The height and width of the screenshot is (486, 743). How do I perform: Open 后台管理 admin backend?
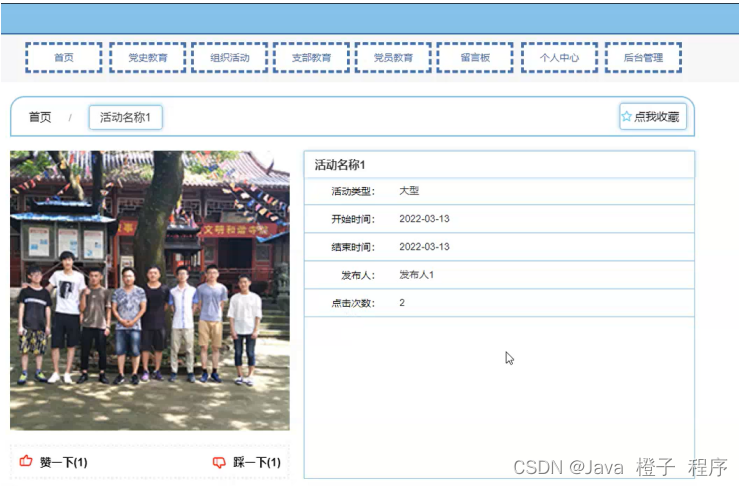pyautogui.click(x=643, y=57)
